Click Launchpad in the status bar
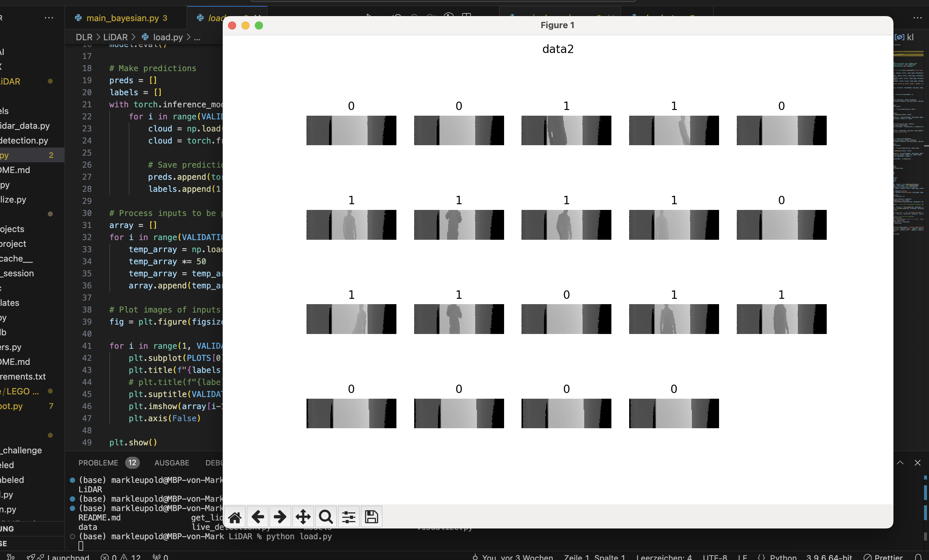This screenshot has height=560, width=929. [68, 557]
